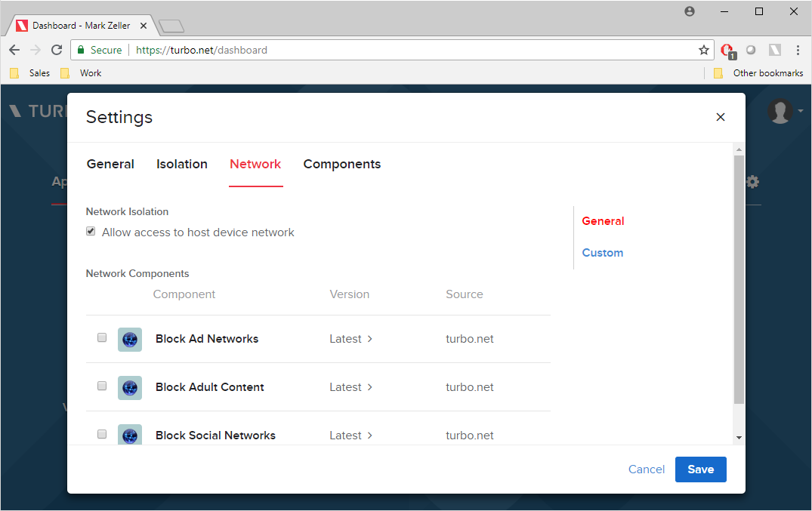Save the network settings
812x511 pixels.
pos(700,469)
